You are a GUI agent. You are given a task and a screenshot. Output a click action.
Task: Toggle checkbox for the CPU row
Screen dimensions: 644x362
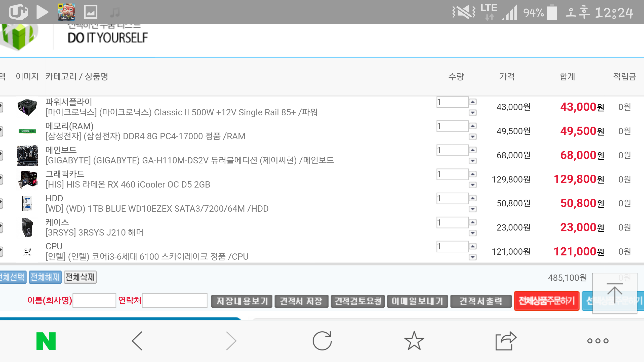1,251
